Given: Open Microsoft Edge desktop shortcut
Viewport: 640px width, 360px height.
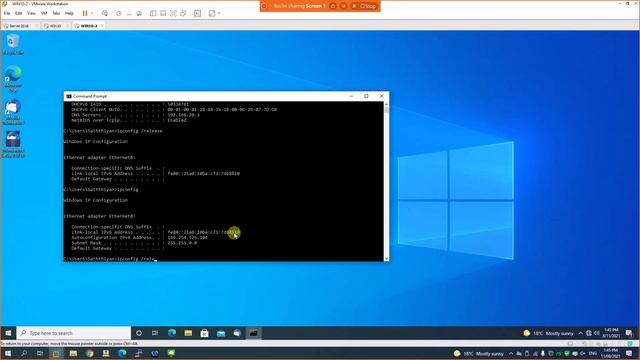Looking at the screenshot, I should click(13, 78).
